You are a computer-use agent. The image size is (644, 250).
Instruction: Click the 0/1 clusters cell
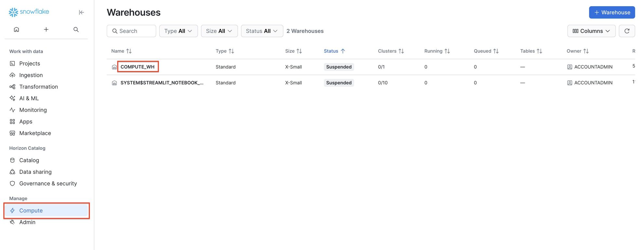[x=381, y=67]
